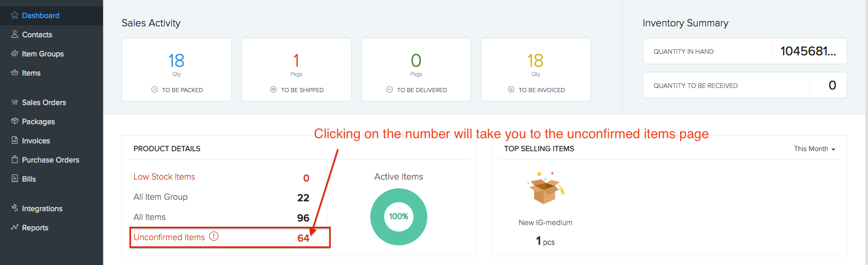
Task: Click the Sales Orders cart icon
Action: pyautogui.click(x=14, y=102)
